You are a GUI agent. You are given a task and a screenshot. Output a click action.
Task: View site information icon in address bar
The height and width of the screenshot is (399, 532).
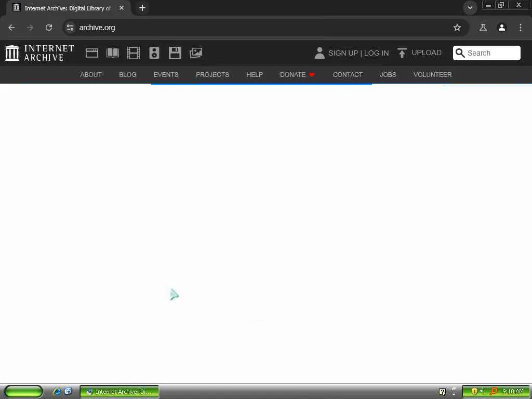pyautogui.click(x=70, y=28)
